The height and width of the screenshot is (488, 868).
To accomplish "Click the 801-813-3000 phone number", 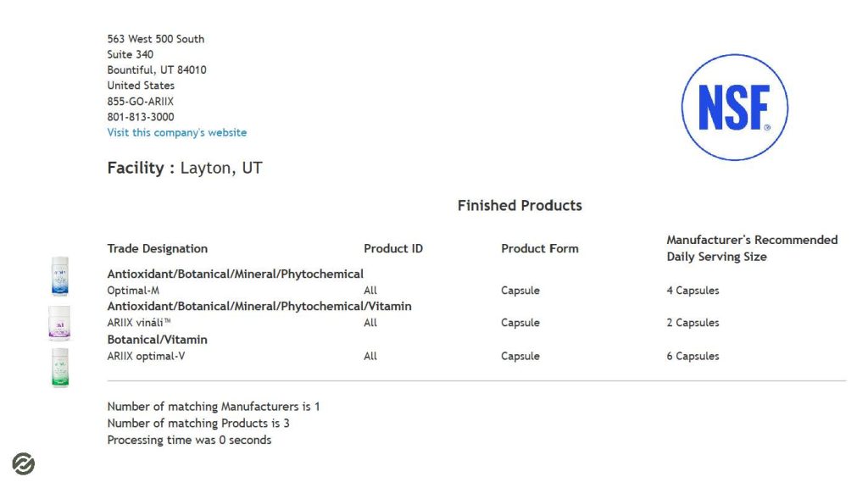I will tap(141, 117).
